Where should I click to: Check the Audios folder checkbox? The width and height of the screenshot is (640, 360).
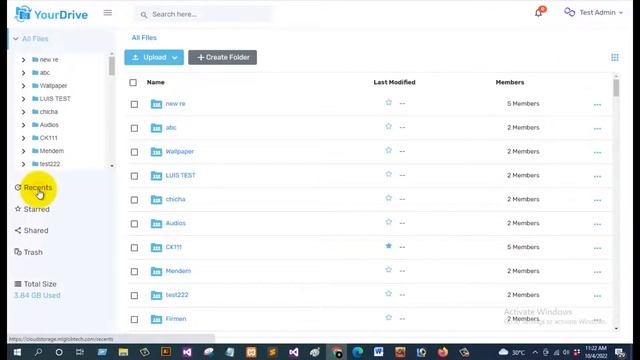coord(134,224)
